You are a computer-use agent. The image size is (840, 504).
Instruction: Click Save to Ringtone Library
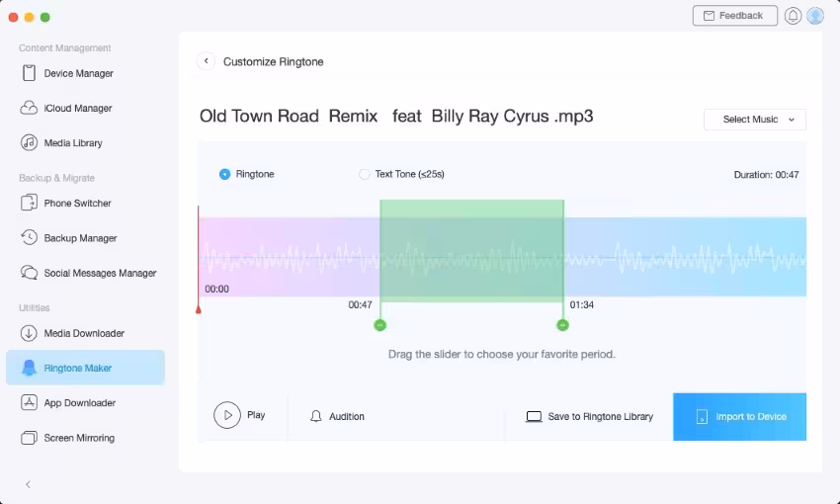pos(589,416)
